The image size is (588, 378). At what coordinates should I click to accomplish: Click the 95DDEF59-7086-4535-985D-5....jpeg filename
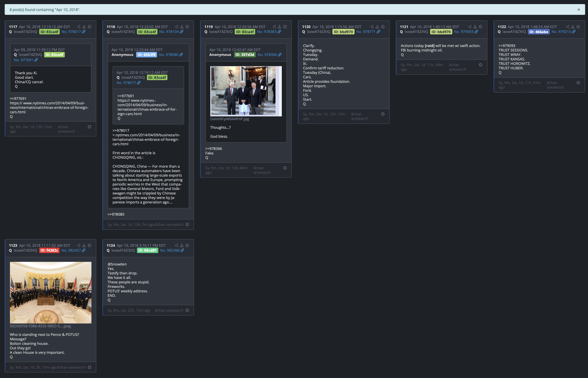click(x=40, y=326)
